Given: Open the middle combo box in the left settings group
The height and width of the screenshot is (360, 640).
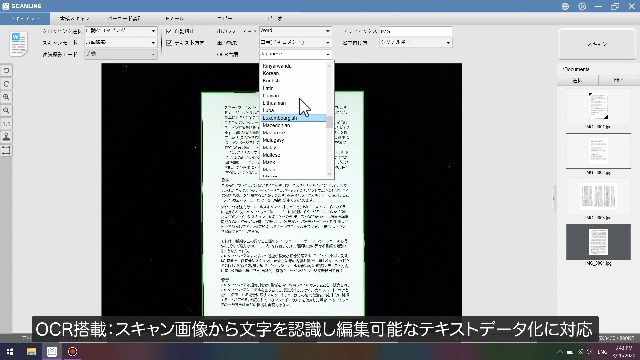Looking at the screenshot, I should 121,42.
